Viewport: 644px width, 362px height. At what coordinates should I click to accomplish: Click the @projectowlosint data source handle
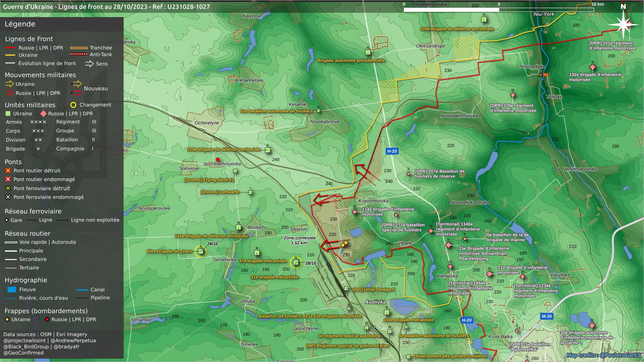25,341
